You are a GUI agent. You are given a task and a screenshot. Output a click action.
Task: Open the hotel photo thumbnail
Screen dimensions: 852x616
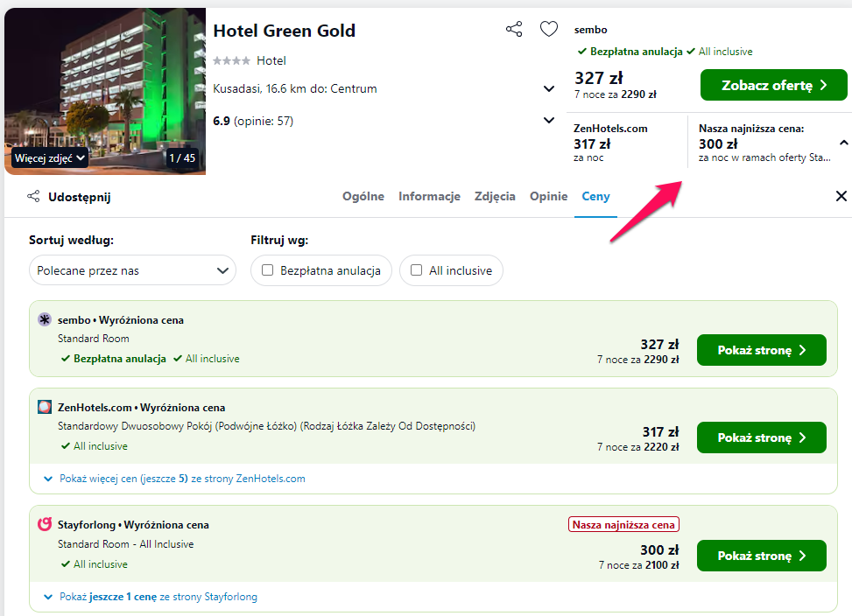pos(105,91)
